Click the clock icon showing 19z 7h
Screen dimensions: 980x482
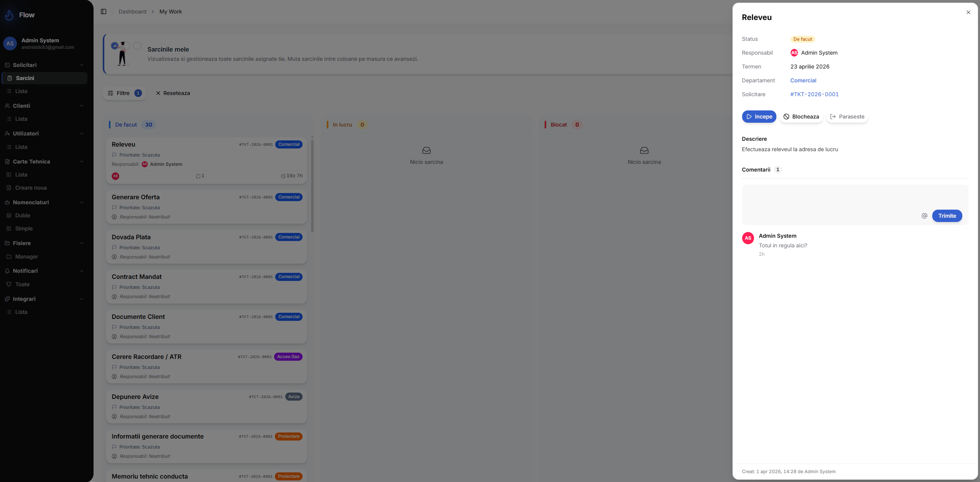tap(283, 176)
